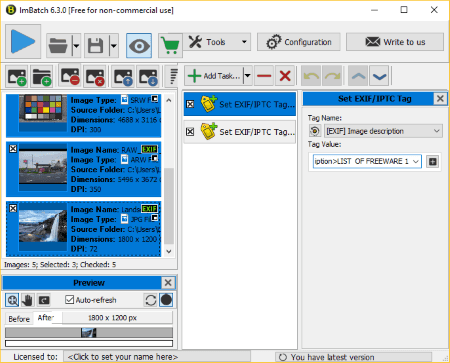
Task: Switch to the After tab
Action: [x=46, y=318]
